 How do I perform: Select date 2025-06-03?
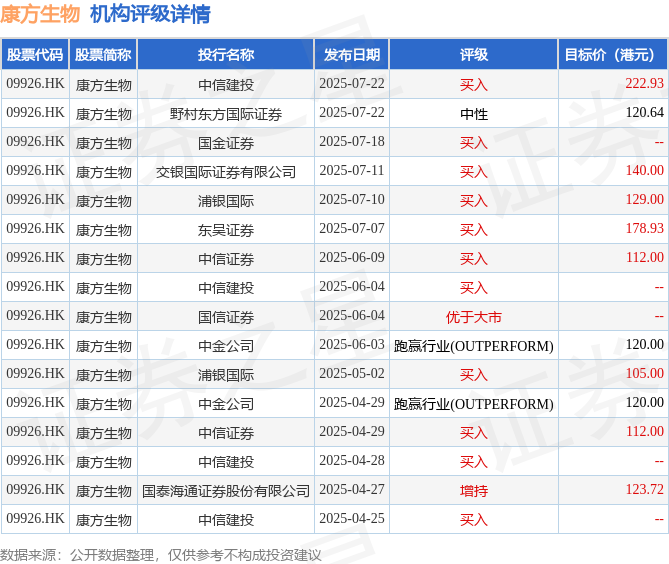[352, 345]
